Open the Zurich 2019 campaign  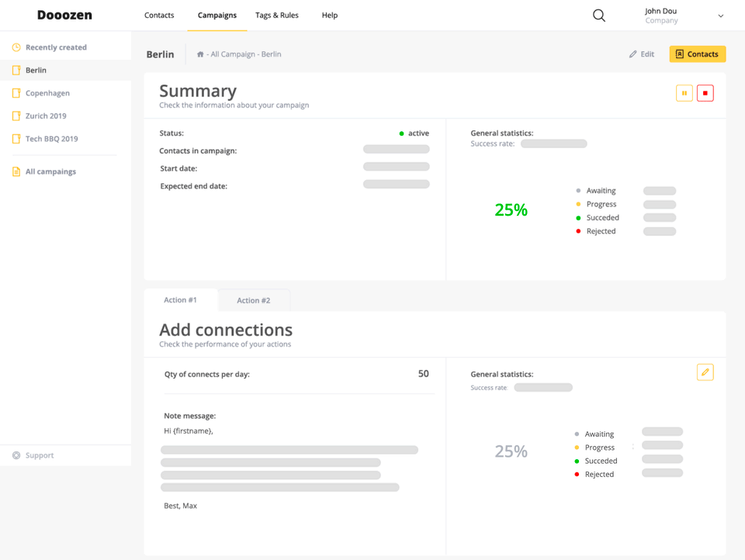click(46, 116)
